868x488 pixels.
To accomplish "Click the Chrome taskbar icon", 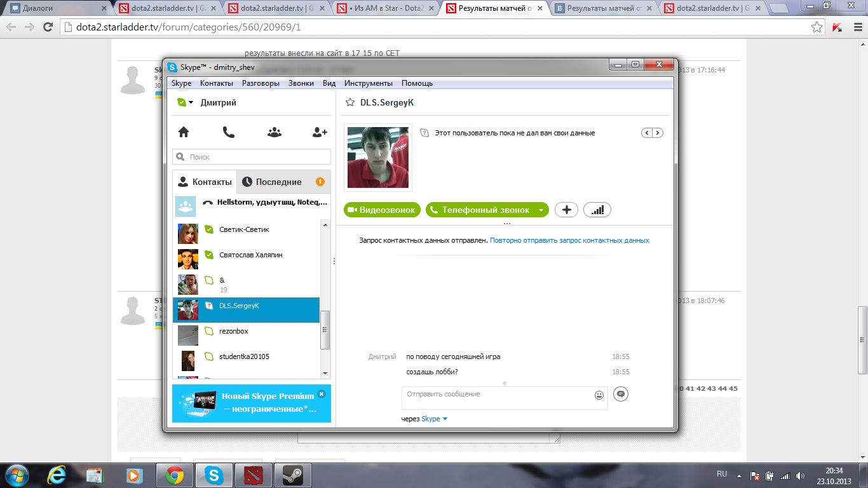I will 175,475.
